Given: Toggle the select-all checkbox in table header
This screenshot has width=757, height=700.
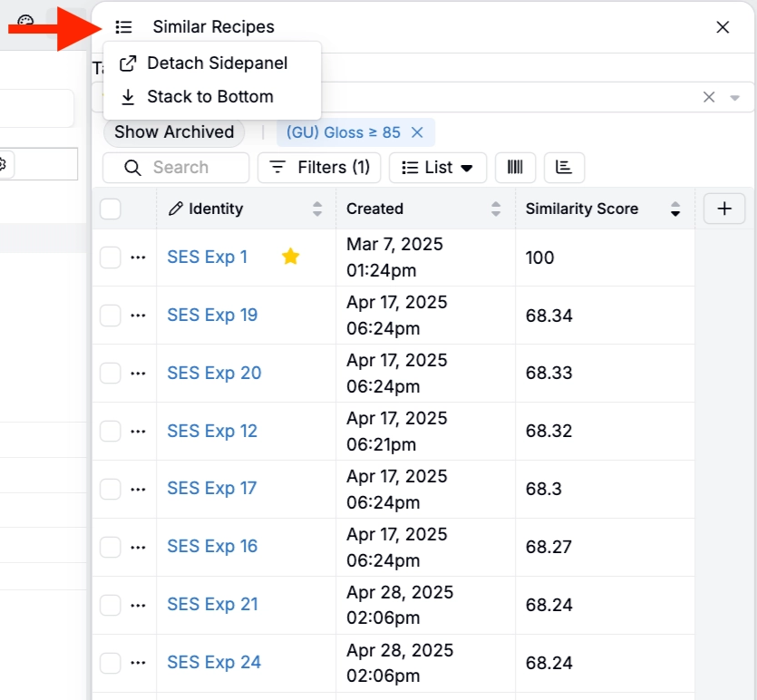Looking at the screenshot, I should pyautogui.click(x=111, y=209).
